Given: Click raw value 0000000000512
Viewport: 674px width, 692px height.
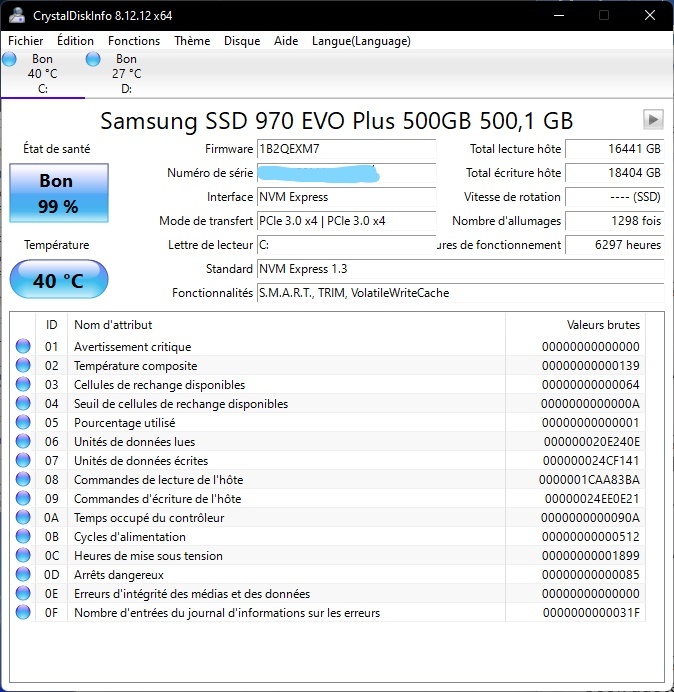Looking at the screenshot, I should point(591,537).
